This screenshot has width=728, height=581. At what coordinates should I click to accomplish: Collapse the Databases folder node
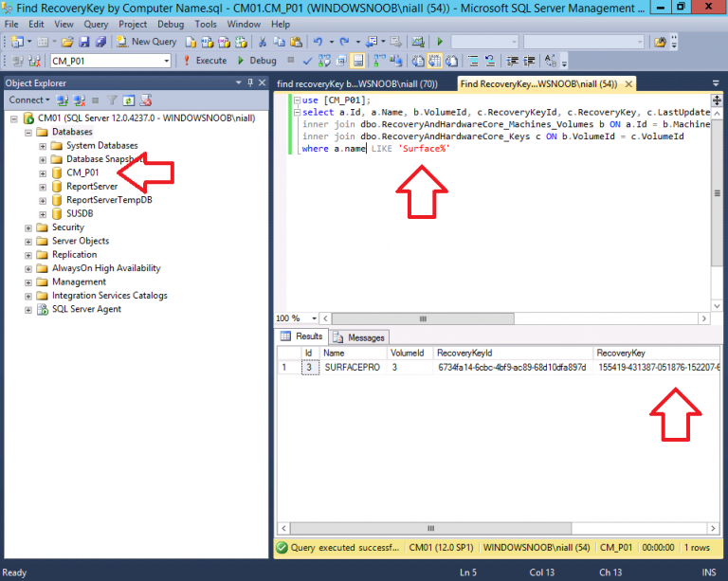pos(28,132)
